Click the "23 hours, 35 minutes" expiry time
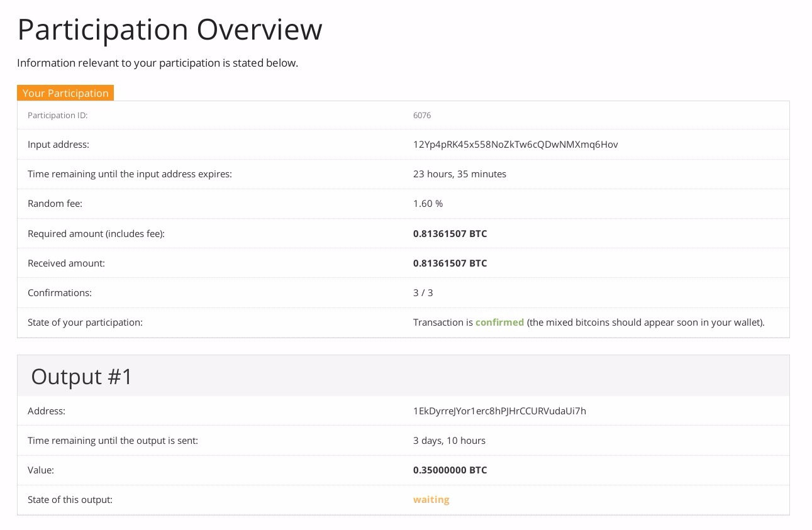 click(459, 174)
